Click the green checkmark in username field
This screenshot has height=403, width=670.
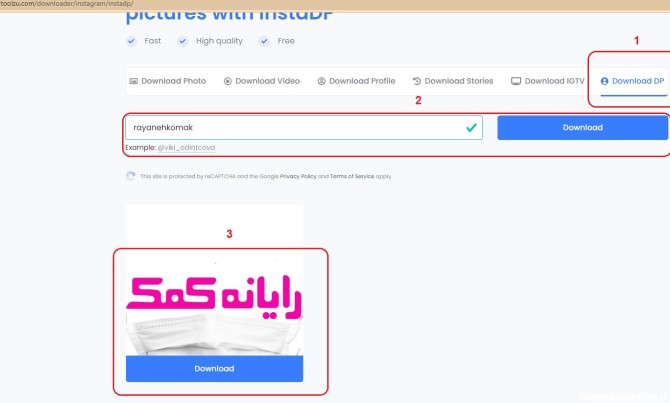click(471, 127)
